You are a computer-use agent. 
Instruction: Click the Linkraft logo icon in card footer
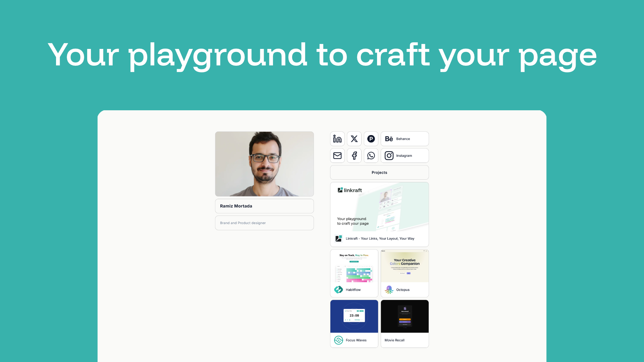pos(338,239)
